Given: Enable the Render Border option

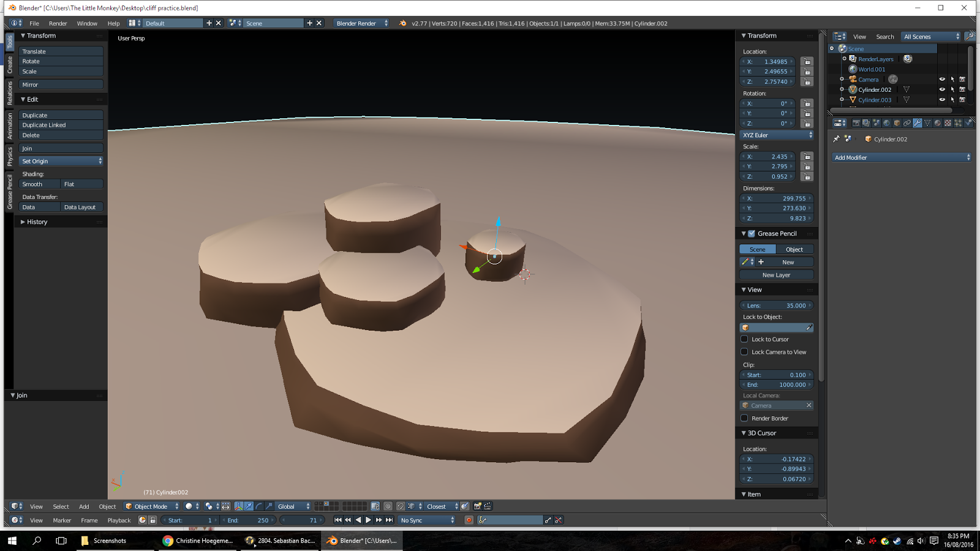Looking at the screenshot, I should (x=745, y=418).
